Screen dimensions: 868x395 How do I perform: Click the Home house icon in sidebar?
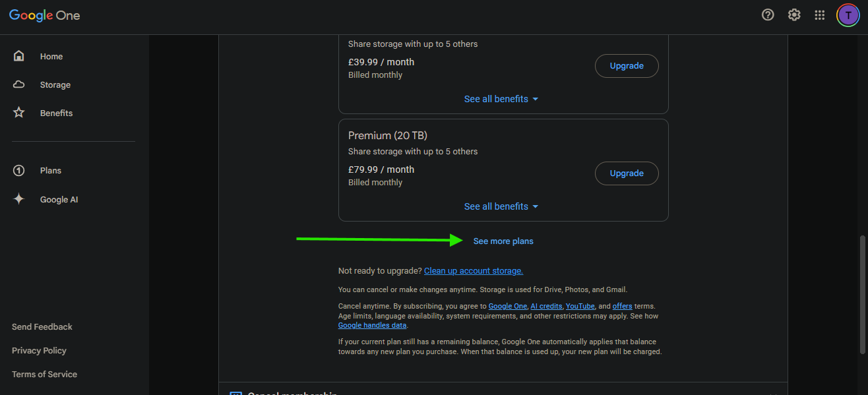click(x=19, y=56)
